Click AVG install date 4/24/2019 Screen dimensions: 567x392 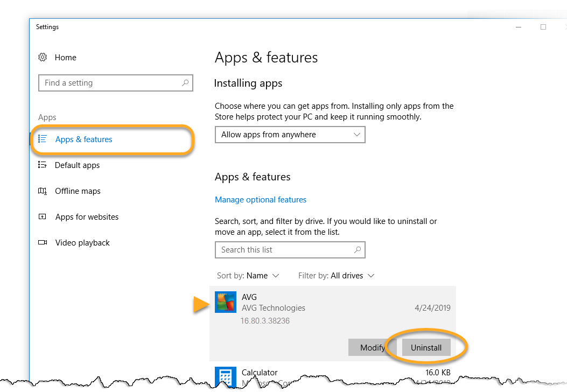point(432,308)
